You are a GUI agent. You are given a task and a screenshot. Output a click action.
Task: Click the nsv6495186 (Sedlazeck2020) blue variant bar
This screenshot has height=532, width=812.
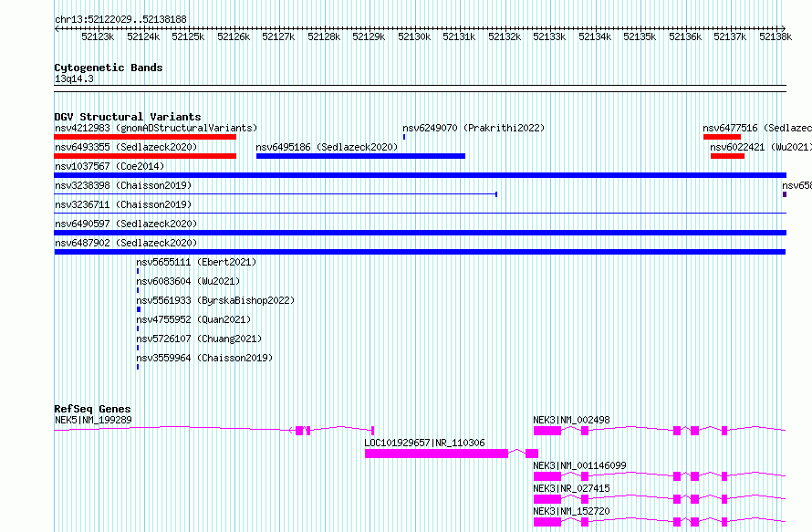pos(360,156)
